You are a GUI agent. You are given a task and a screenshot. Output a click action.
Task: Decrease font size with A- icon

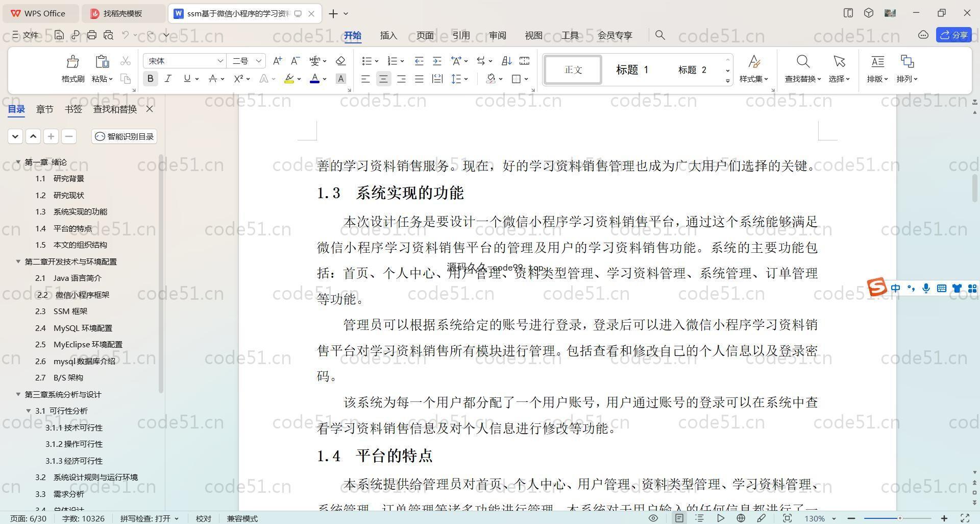point(295,61)
